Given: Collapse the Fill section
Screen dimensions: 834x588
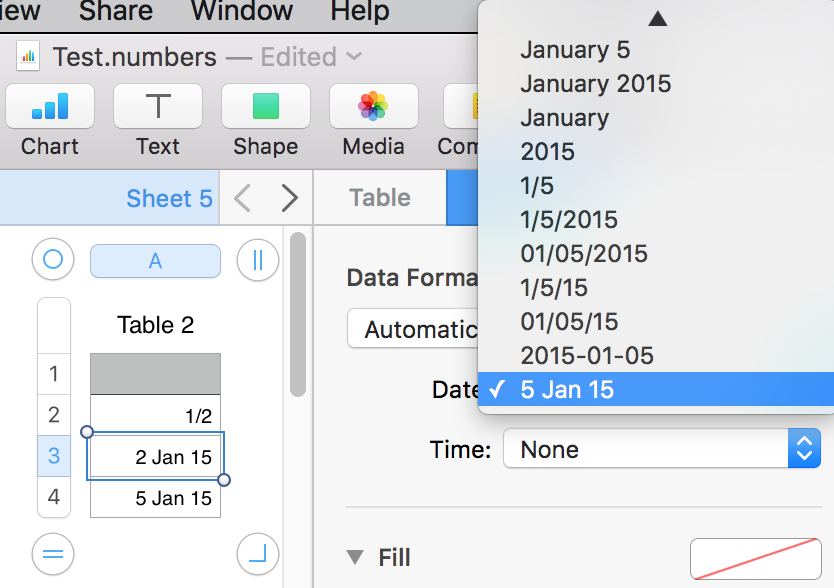Looking at the screenshot, I should (355, 557).
